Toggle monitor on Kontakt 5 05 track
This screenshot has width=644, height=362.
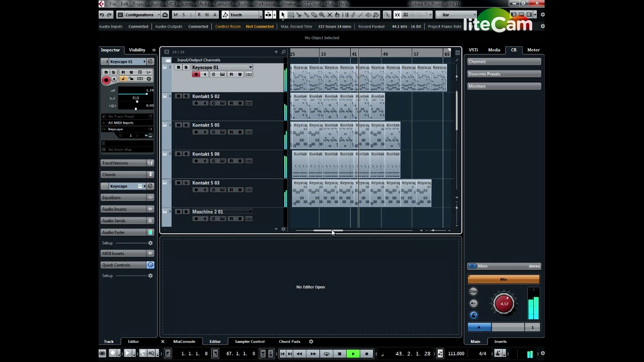pos(205,132)
